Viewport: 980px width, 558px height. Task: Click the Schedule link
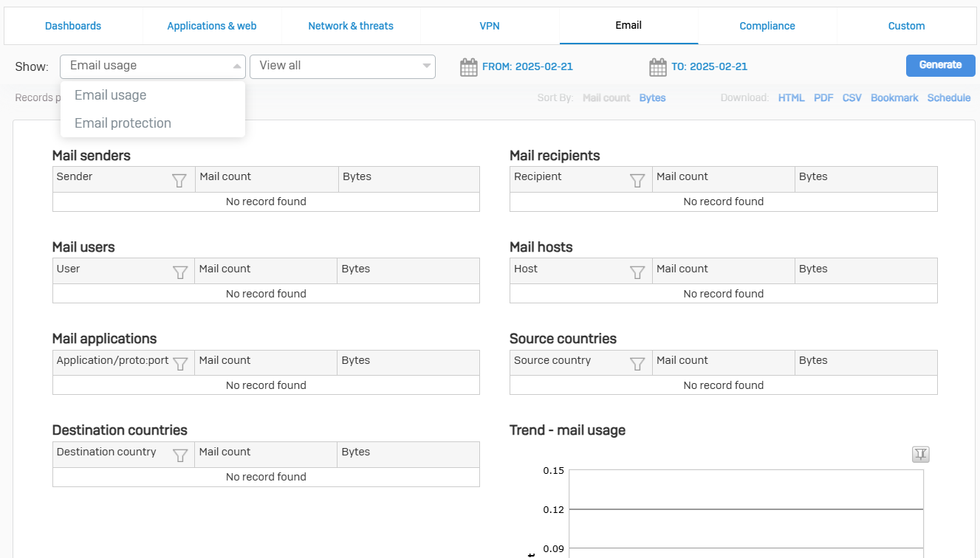pyautogui.click(x=948, y=97)
